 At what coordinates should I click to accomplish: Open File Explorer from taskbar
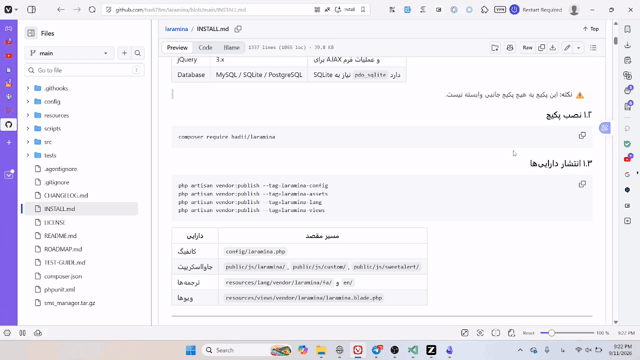pos(321,350)
